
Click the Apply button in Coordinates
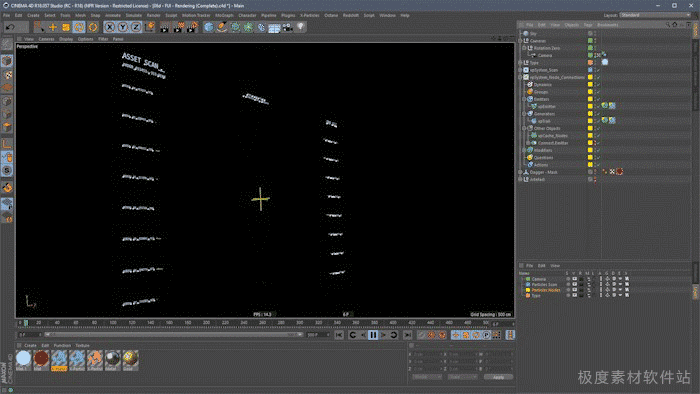[x=498, y=377]
